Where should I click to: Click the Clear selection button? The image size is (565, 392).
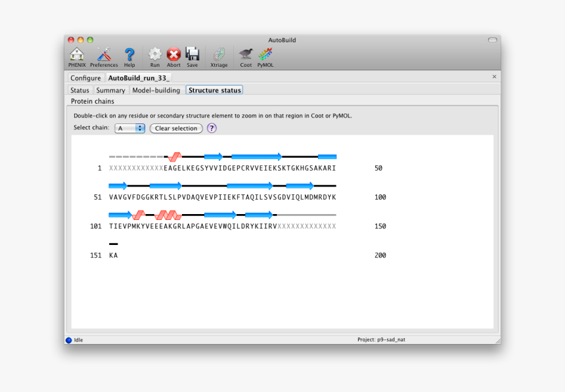(176, 128)
